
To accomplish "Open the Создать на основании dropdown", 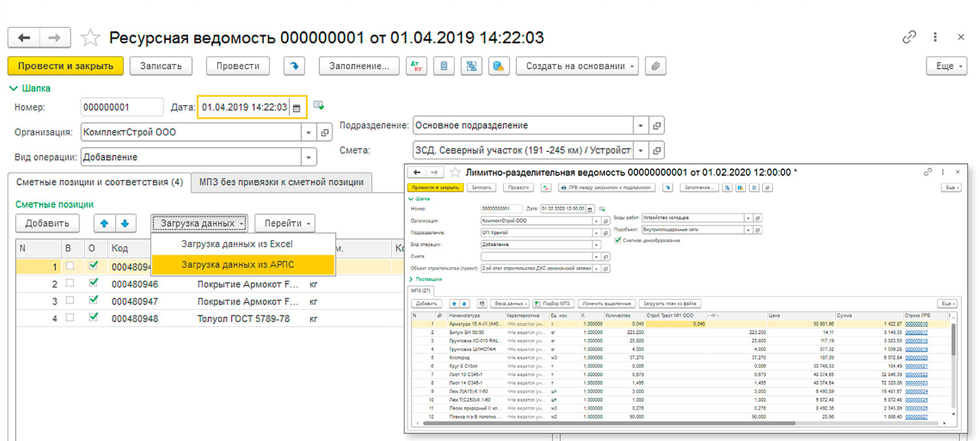I will pyautogui.click(x=577, y=66).
